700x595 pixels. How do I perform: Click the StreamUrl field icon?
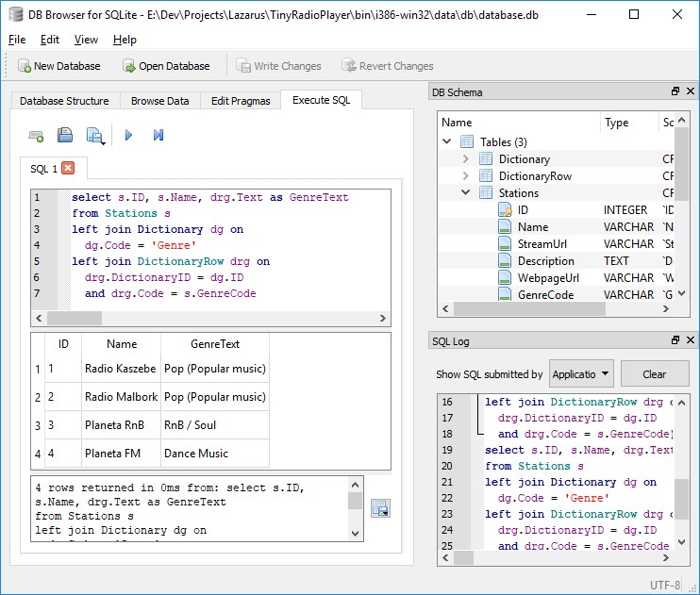click(505, 243)
